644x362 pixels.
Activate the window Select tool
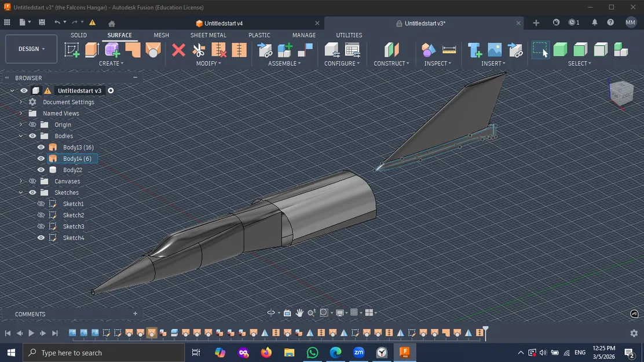(540, 49)
